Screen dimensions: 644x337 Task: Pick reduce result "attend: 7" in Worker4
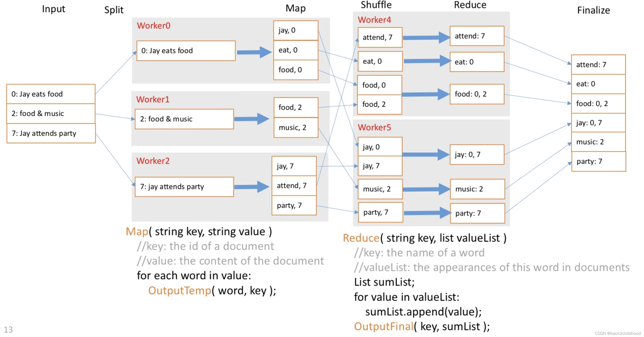click(477, 36)
